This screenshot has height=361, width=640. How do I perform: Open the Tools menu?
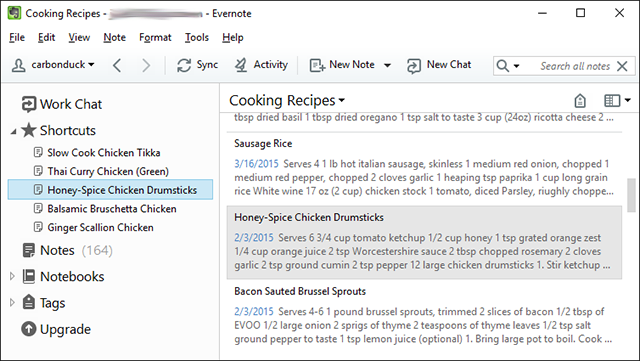(197, 37)
